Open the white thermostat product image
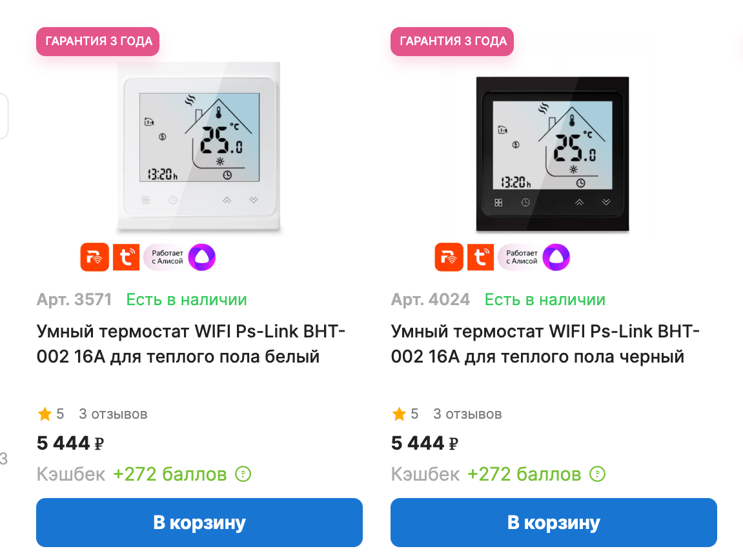 click(x=199, y=147)
